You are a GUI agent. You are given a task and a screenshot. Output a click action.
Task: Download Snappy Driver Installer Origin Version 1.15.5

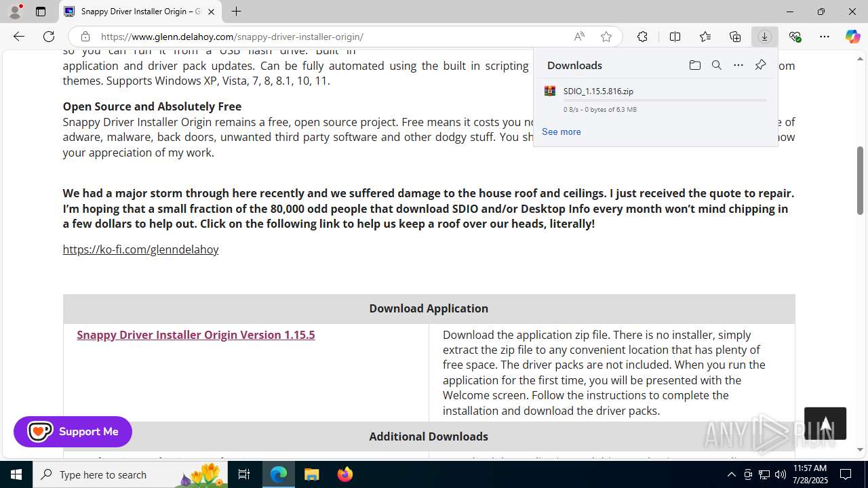pos(195,335)
